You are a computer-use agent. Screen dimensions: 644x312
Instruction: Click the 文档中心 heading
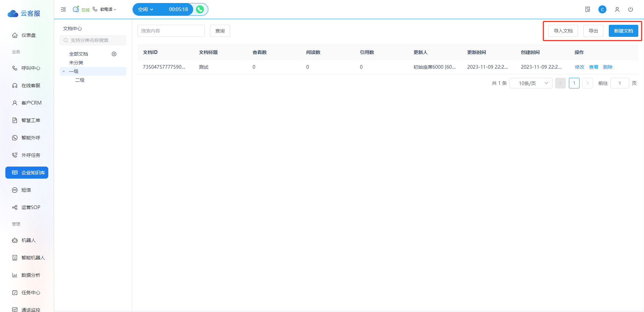click(x=72, y=28)
